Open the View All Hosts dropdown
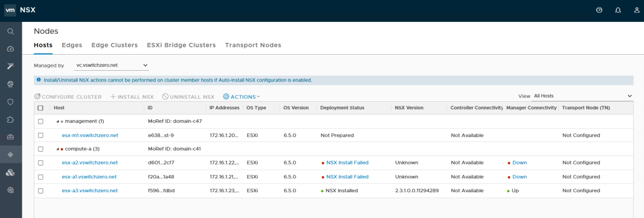644x218 pixels. 582,96
